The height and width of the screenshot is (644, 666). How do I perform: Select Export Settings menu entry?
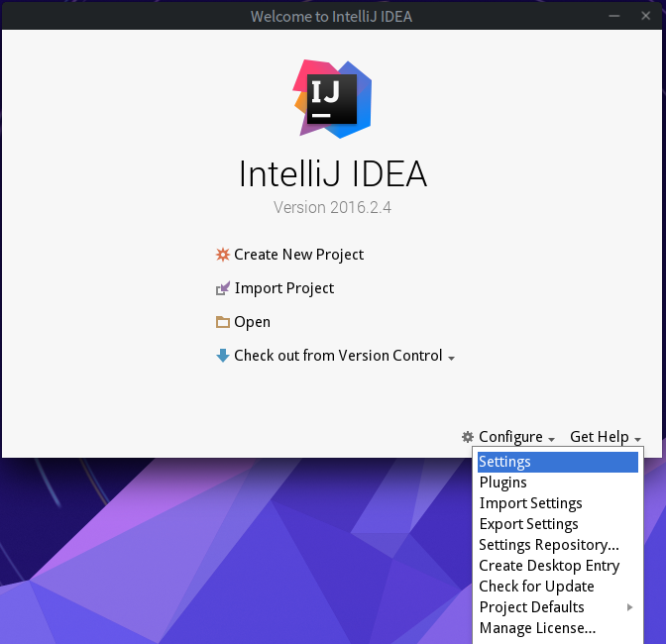point(558,524)
